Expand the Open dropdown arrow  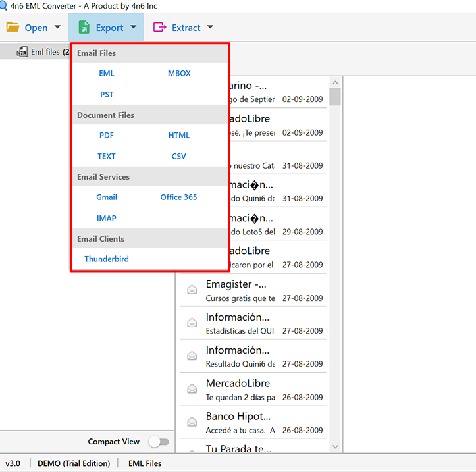point(57,27)
